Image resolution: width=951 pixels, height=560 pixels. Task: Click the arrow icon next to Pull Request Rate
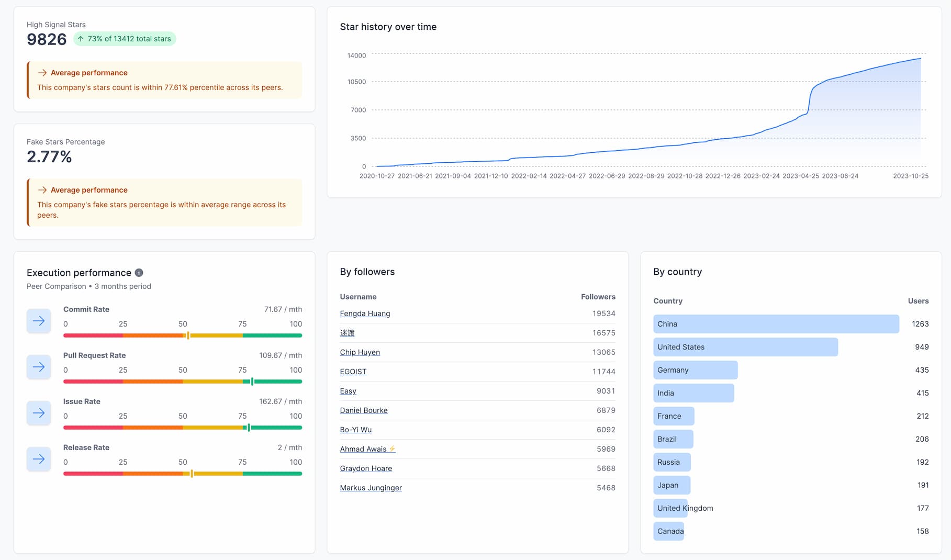tap(39, 367)
